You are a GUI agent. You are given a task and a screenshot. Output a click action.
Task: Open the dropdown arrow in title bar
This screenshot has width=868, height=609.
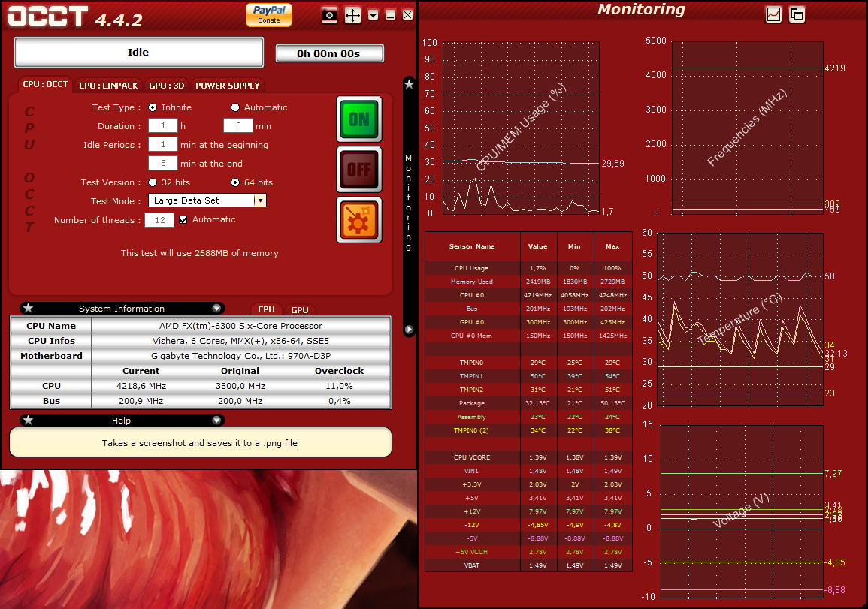click(374, 15)
